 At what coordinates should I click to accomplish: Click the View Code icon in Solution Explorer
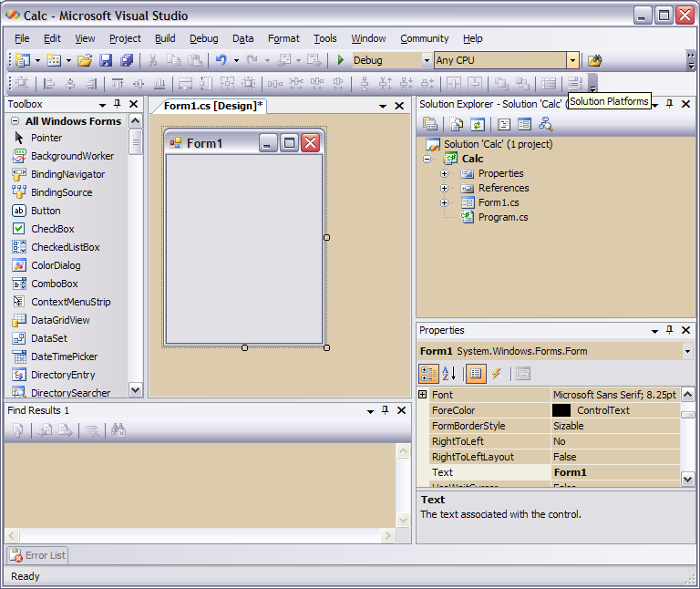503,124
